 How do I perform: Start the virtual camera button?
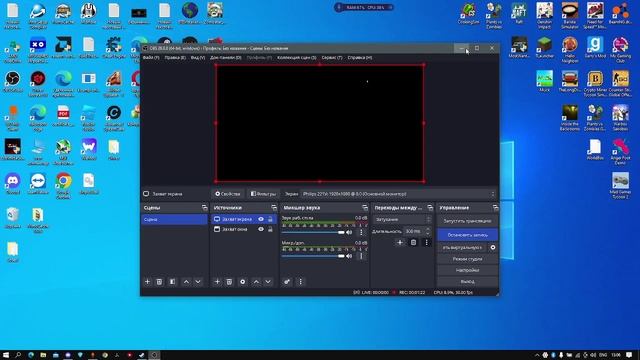point(462,247)
